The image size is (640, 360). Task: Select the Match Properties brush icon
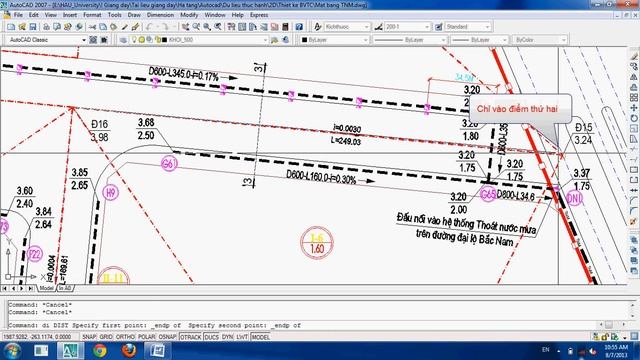coord(124,27)
